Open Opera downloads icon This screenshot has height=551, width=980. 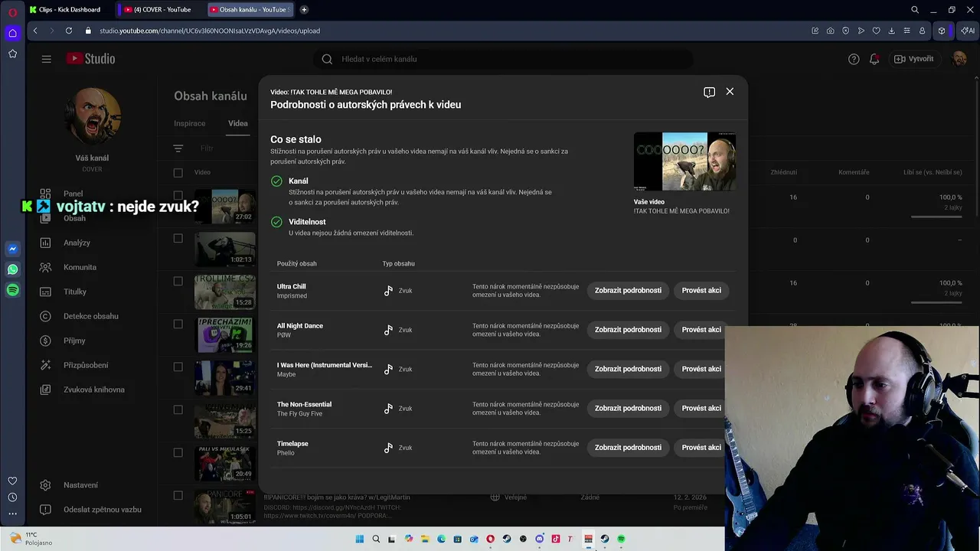(x=891, y=31)
